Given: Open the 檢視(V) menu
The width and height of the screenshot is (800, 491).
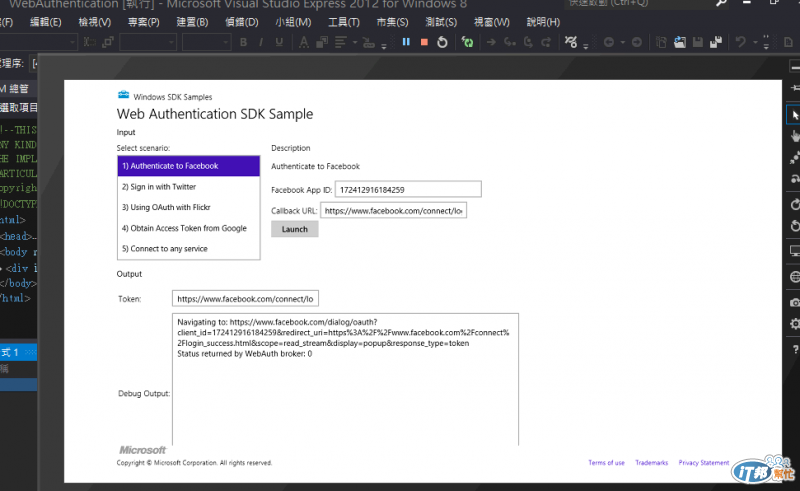Looking at the screenshot, I should pos(94,22).
